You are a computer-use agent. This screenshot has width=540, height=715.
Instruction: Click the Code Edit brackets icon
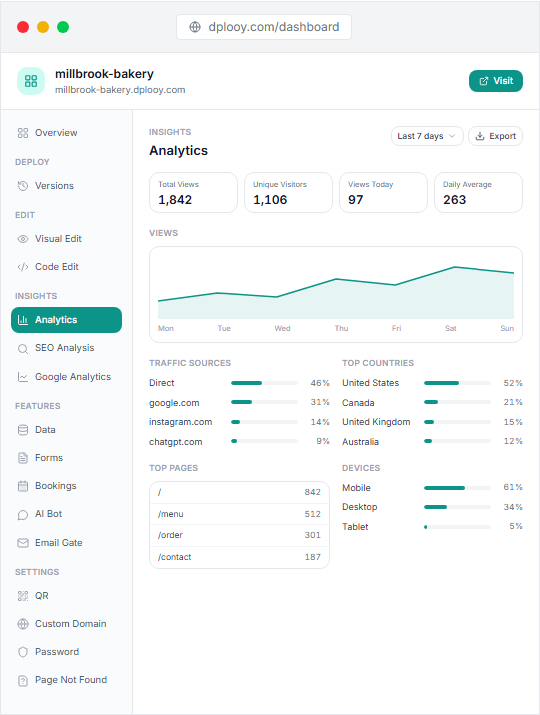(23, 267)
